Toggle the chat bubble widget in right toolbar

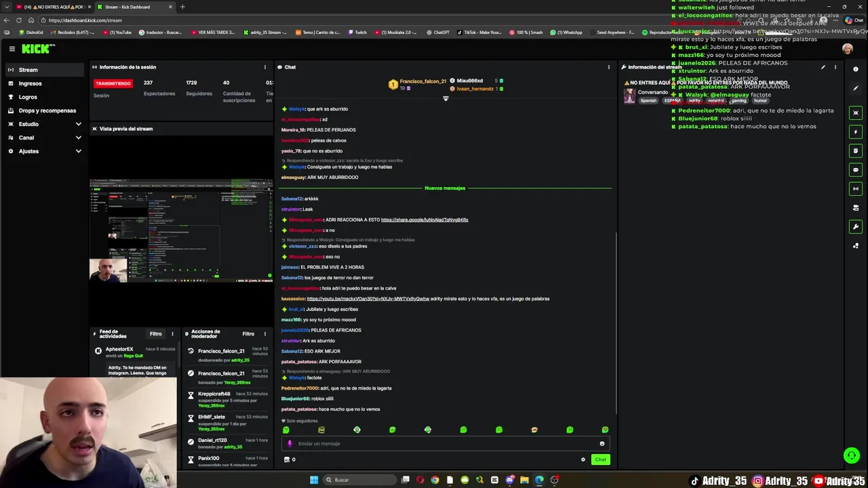[x=856, y=169]
